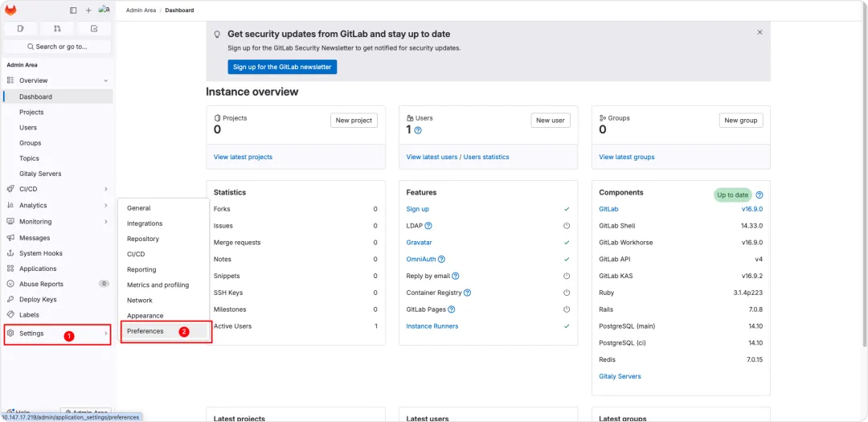
Task: Toggle the sidebar collapse icon
Action: tap(73, 10)
